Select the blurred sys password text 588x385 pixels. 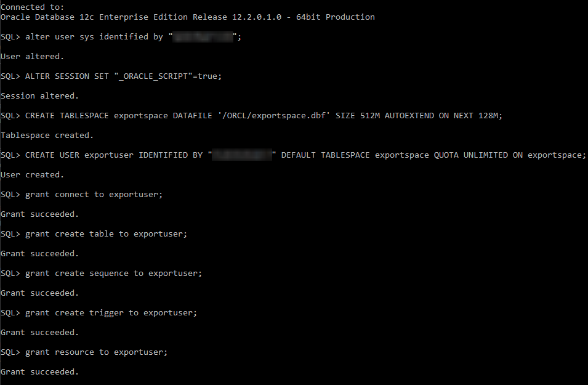(x=203, y=37)
